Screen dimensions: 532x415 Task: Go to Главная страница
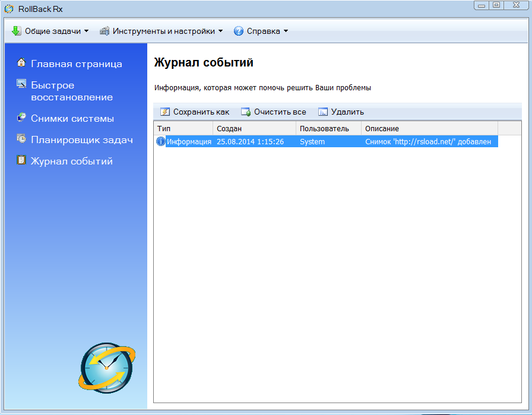point(77,64)
